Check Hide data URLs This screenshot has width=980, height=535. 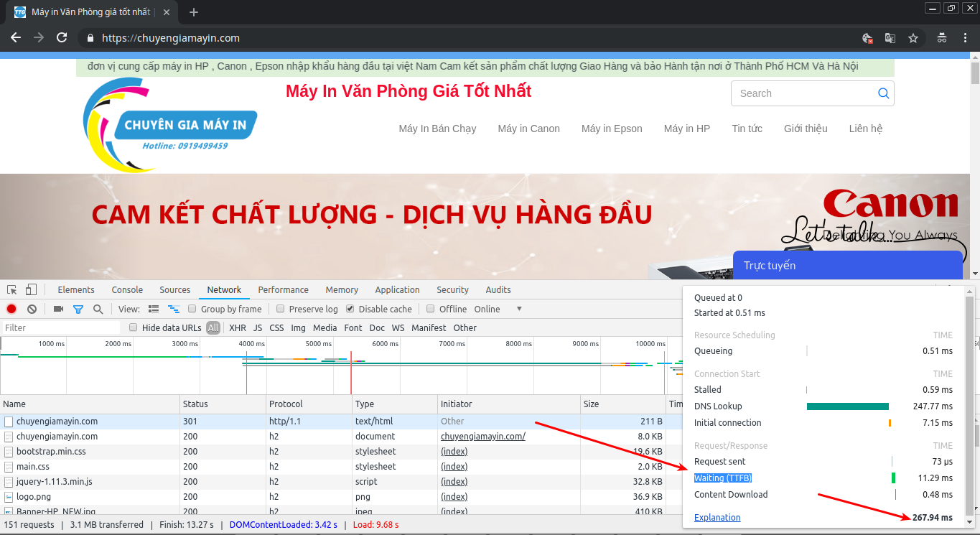[x=133, y=327]
